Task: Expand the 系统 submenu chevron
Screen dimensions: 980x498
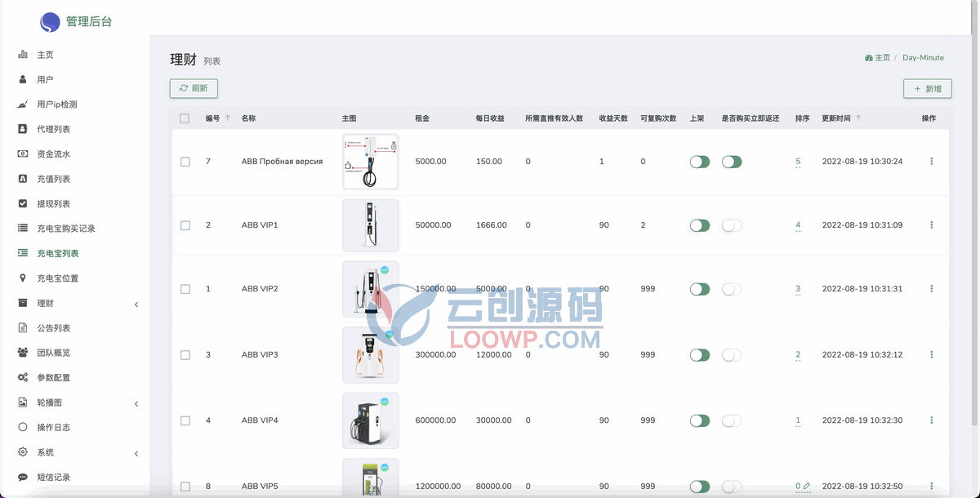Action: click(x=136, y=454)
